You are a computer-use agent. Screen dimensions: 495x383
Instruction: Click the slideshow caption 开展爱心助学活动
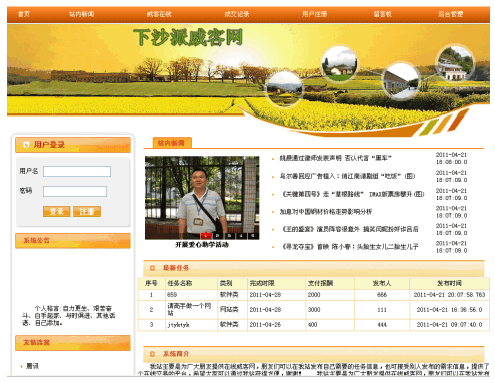202,245
